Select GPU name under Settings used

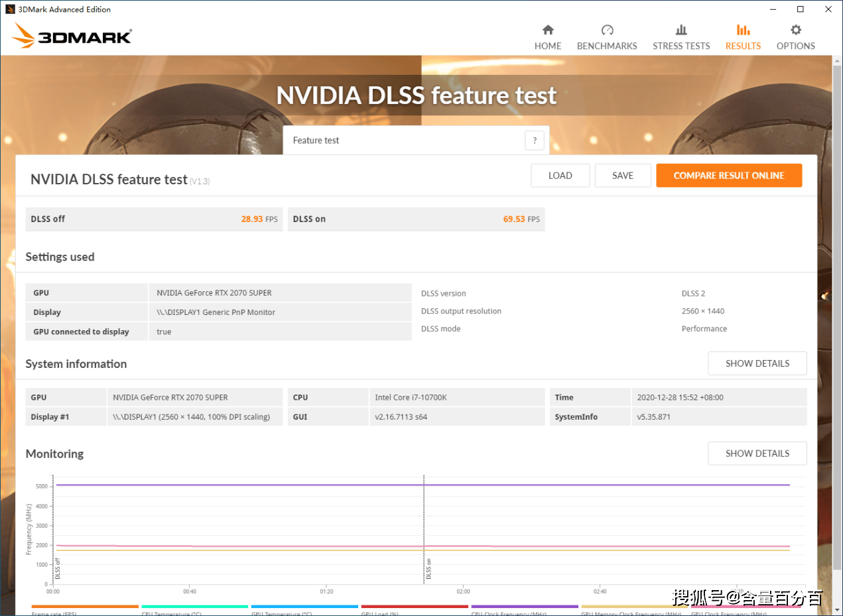pos(214,293)
